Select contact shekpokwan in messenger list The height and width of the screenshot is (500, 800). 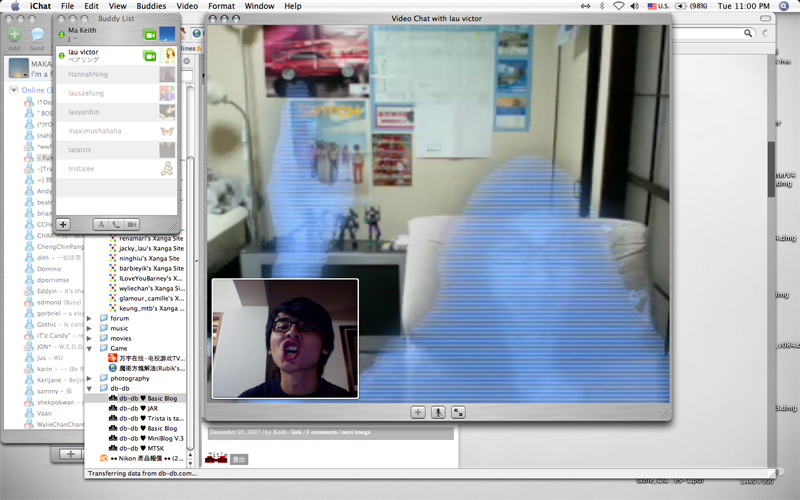(x=55, y=402)
